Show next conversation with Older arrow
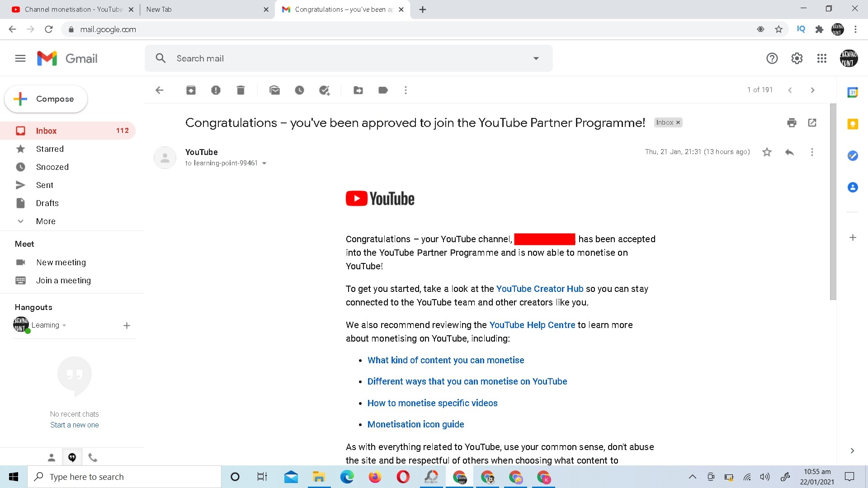 [812, 90]
